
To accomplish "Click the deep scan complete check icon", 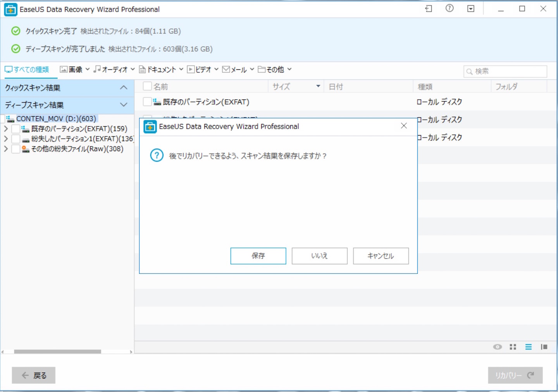I will pyautogui.click(x=16, y=49).
